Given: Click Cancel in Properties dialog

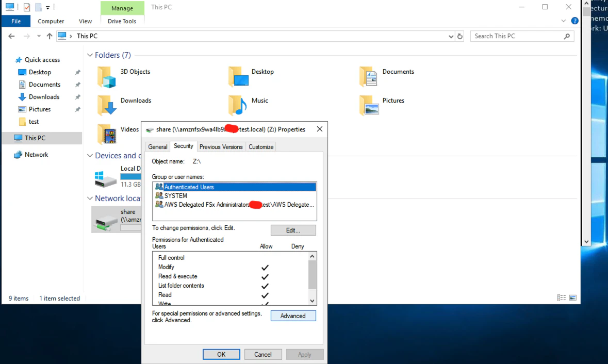Looking at the screenshot, I should click(x=263, y=354).
